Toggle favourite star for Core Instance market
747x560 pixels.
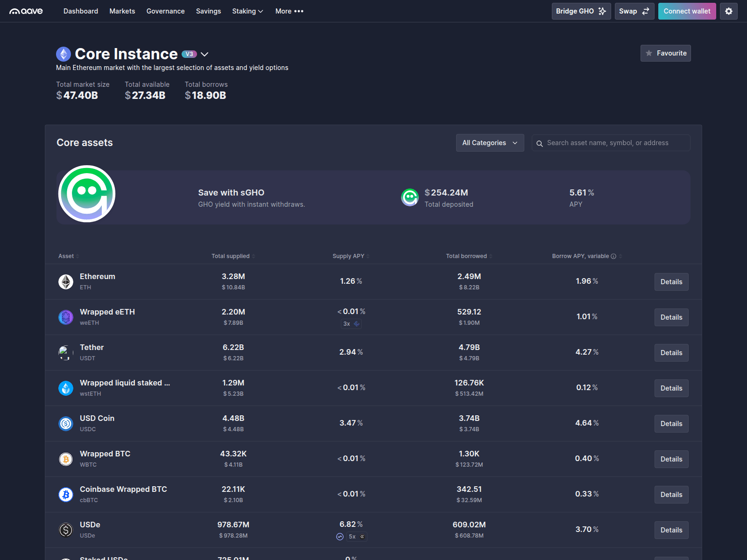[x=649, y=53]
